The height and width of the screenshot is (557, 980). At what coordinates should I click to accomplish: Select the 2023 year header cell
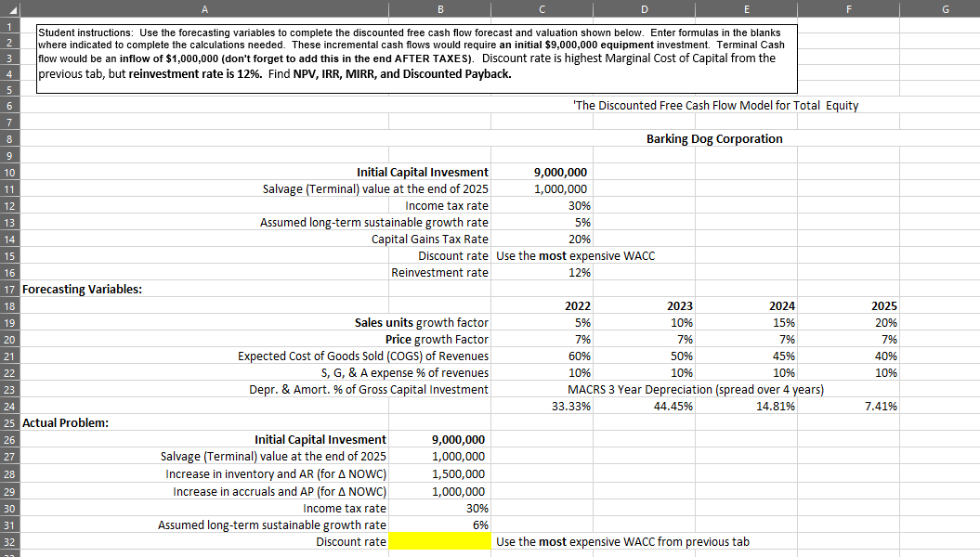click(x=679, y=306)
